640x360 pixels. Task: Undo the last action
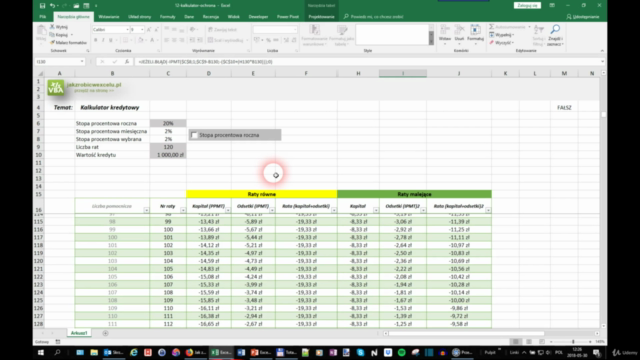point(52,6)
